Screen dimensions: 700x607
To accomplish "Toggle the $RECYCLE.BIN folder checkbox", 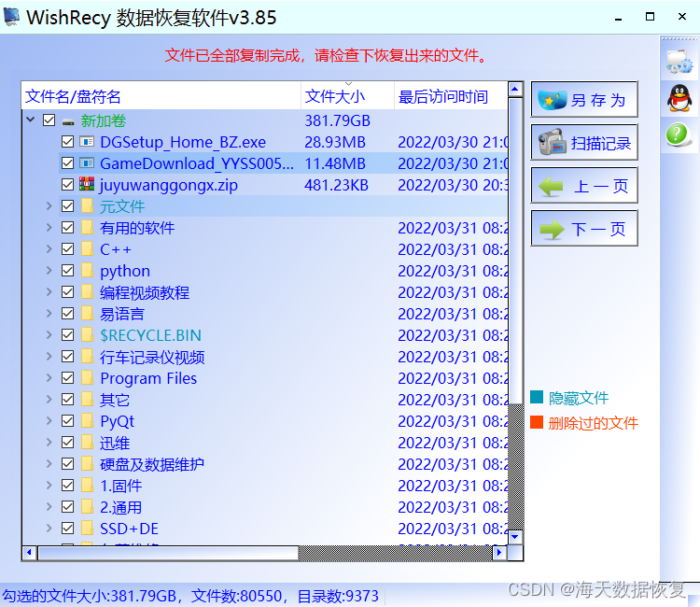I will (67, 335).
